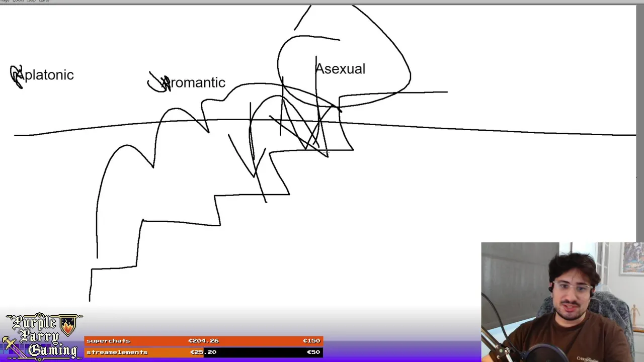Click the streamer webcam feed
The image size is (644, 362).
(562, 302)
